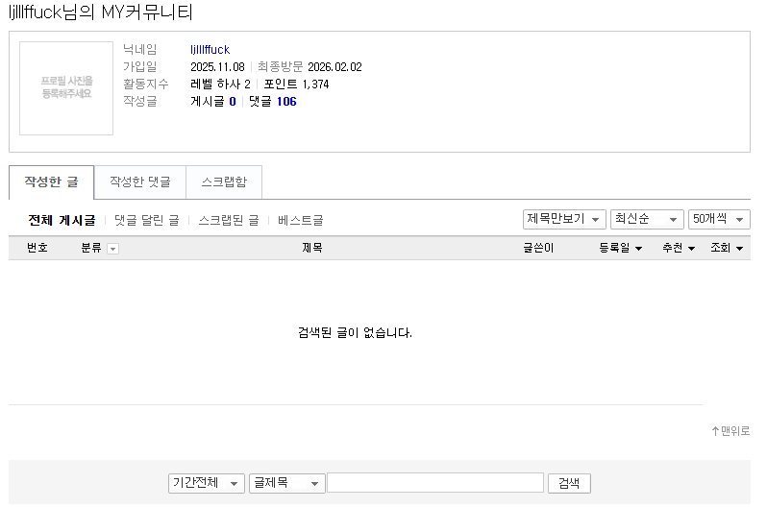Select the 베스트글 filter
Screen dimensions: 767x532
pyautogui.click(x=300, y=220)
